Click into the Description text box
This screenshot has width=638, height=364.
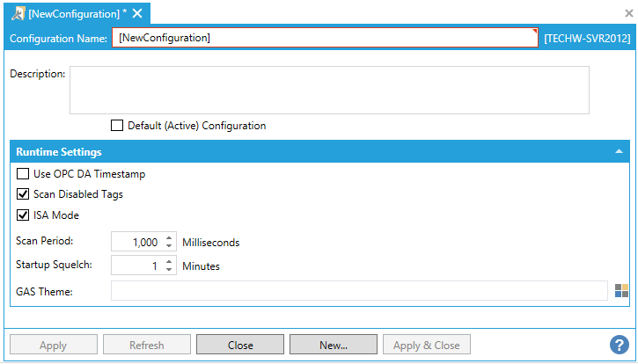coord(328,90)
